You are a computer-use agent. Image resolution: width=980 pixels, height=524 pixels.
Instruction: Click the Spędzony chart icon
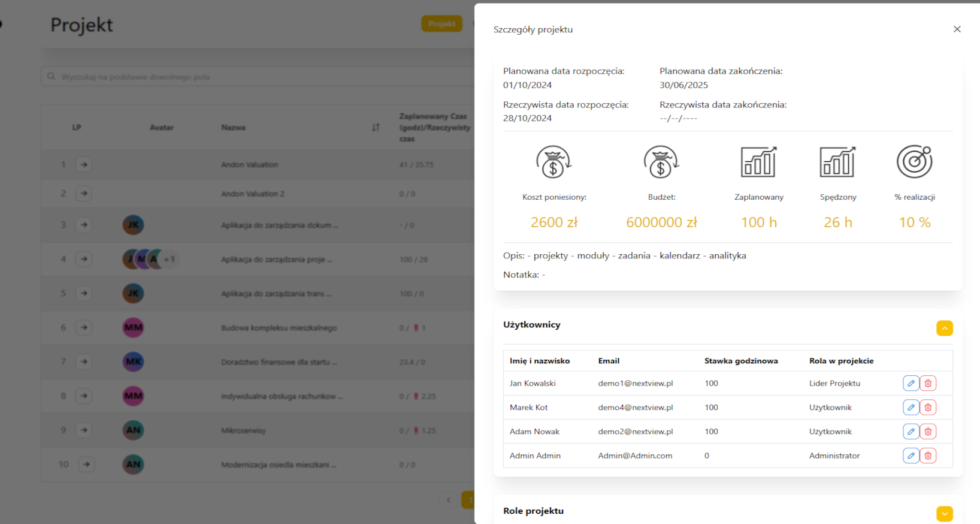pos(837,162)
